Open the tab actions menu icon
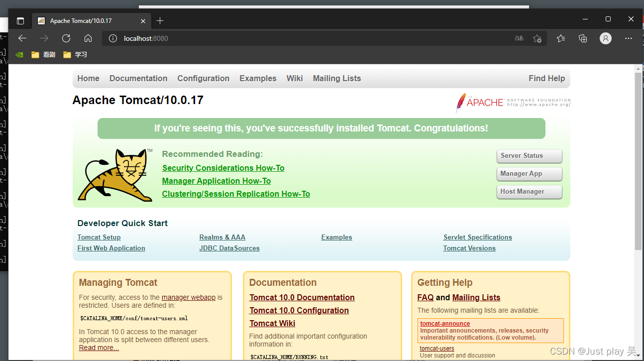 (x=20, y=21)
